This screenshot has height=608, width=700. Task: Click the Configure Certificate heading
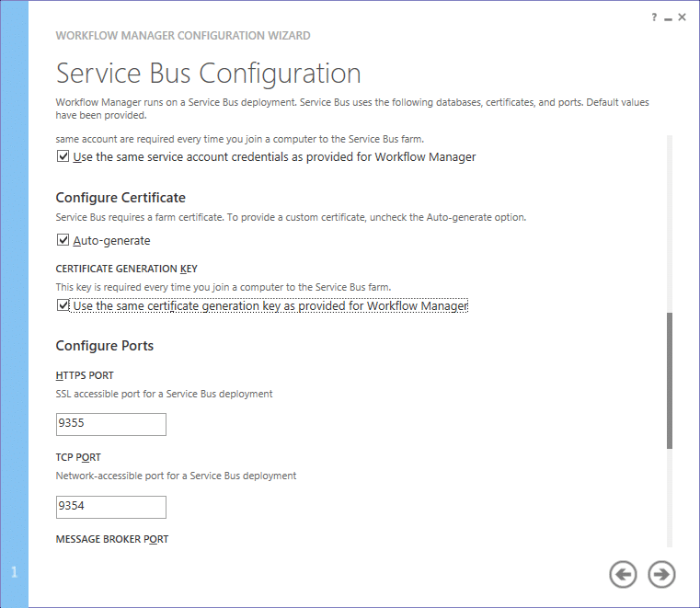pyautogui.click(x=120, y=198)
